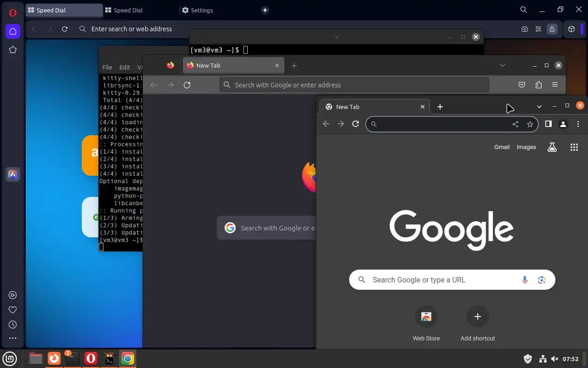
Task: Open the Firefox hamburger application menu
Action: pos(555,85)
